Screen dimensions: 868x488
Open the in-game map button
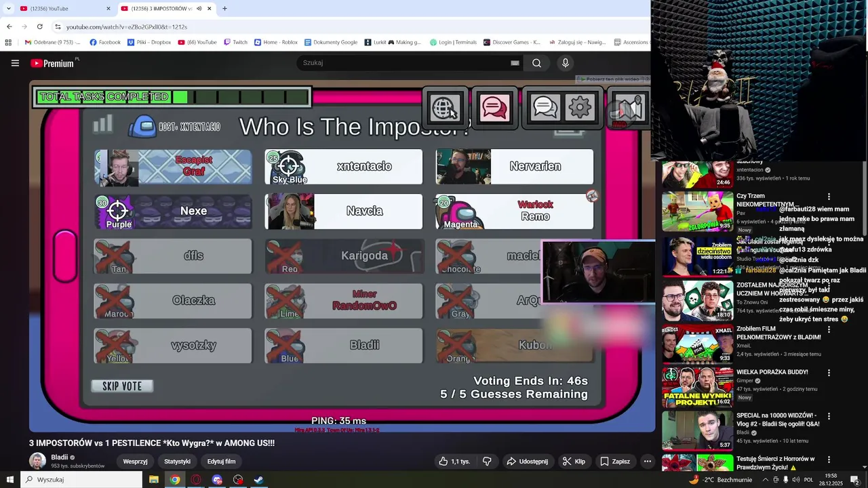pos(629,108)
